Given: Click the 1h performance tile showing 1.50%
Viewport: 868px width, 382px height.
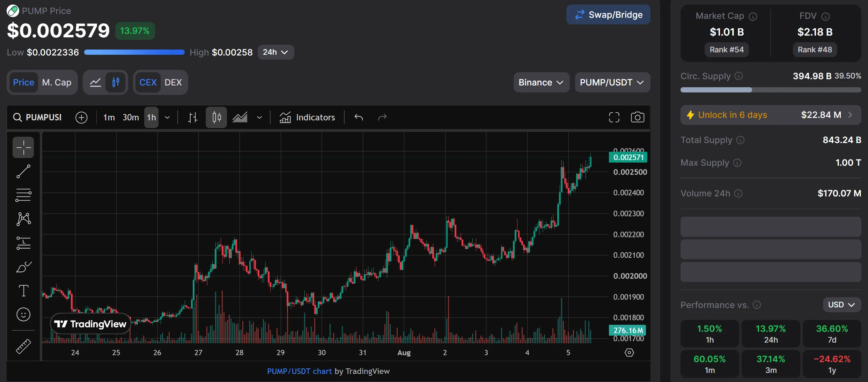Looking at the screenshot, I should pos(709,334).
